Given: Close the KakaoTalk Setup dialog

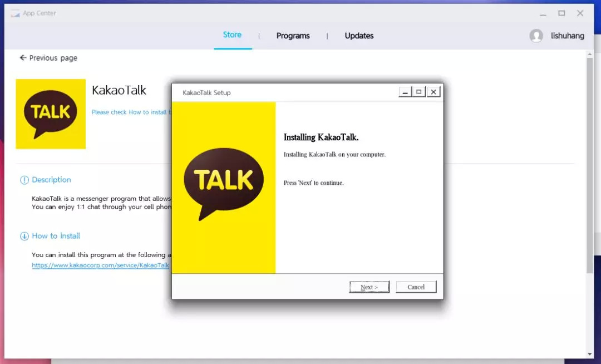Looking at the screenshot, I should click(433, 92).
